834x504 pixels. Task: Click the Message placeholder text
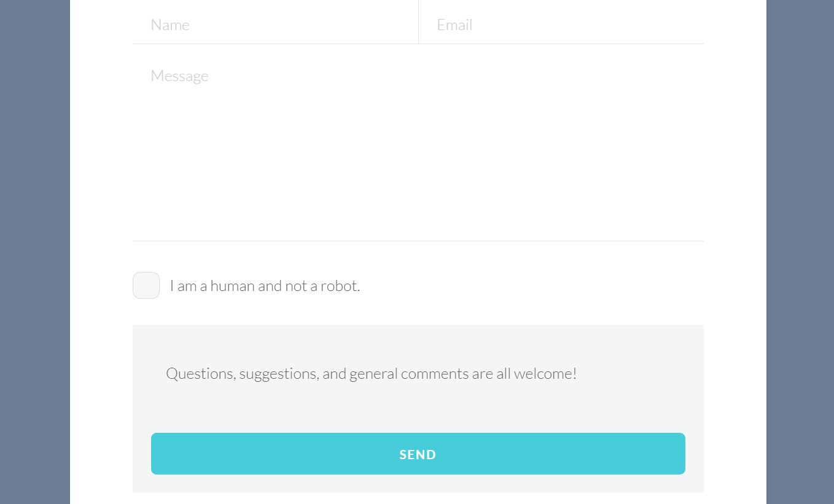[x=179, y=75]
